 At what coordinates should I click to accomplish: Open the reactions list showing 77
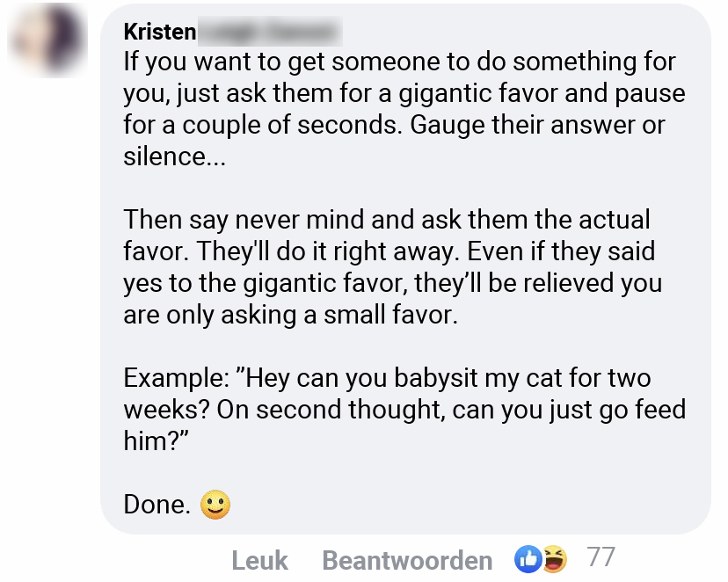(601, 557)
